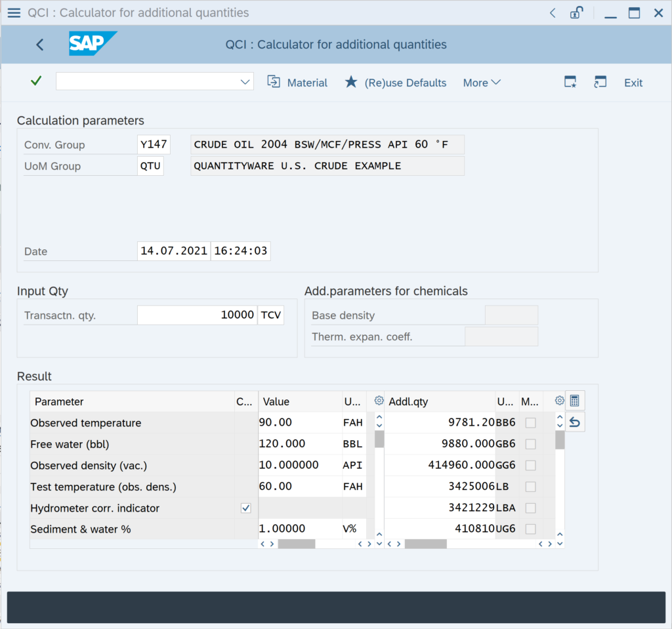The image size is (672, 629).
Task: Open the command field dropdown
Action: (x=245, y=82)
